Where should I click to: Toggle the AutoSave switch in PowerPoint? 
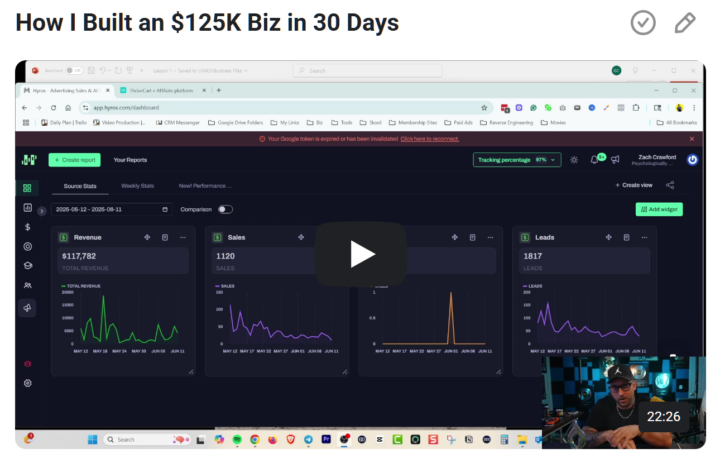click(74, 71)
